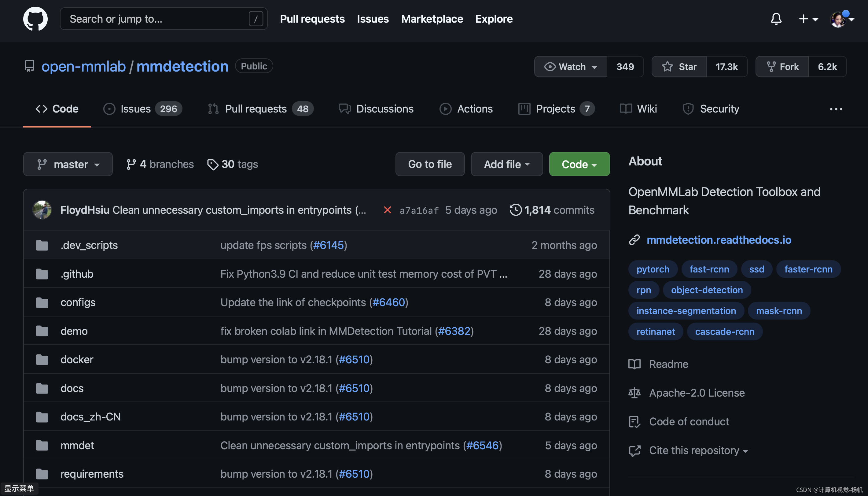View the 4 branches link
Image resolution: width=868 pixels, height=496 pixels.
click(160, 164)
